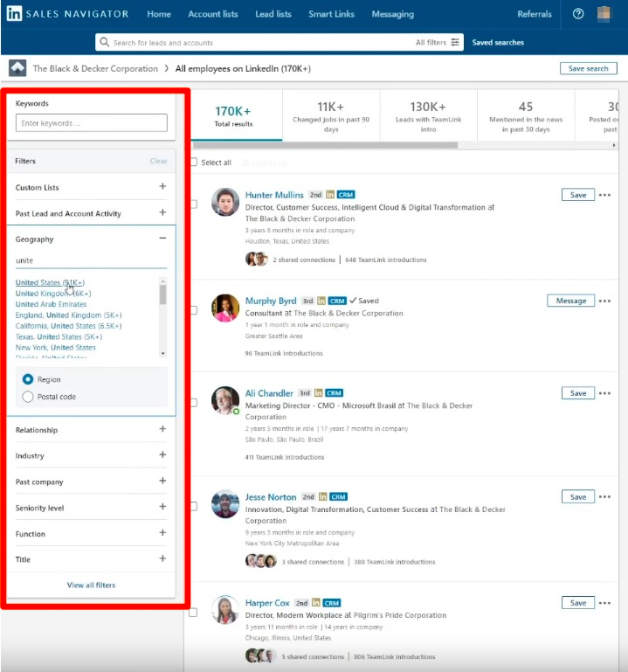
Task: Expand the Title filter
Action: 162,558
